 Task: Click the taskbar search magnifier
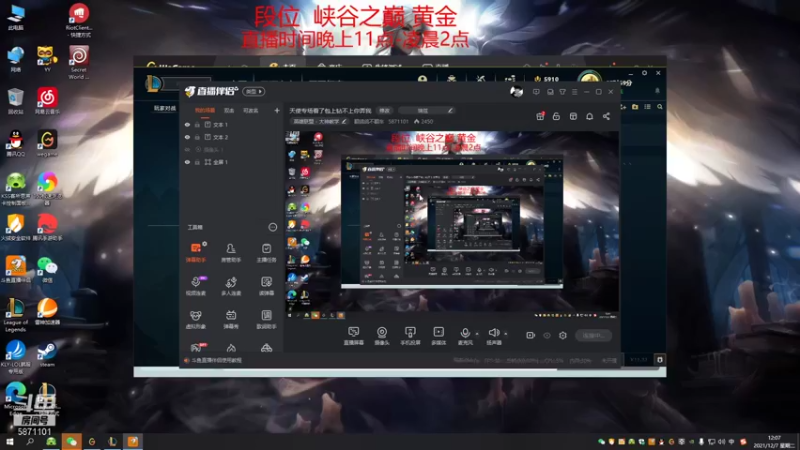(30, 442)
